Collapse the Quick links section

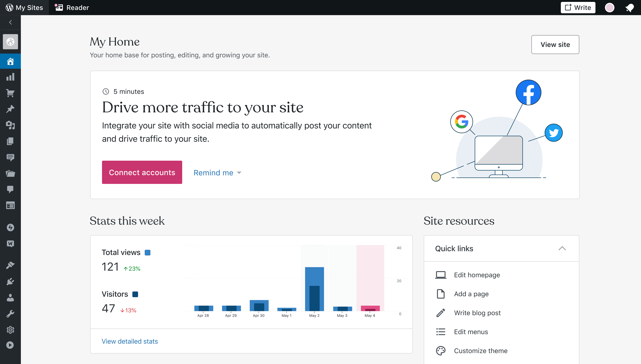562,248
